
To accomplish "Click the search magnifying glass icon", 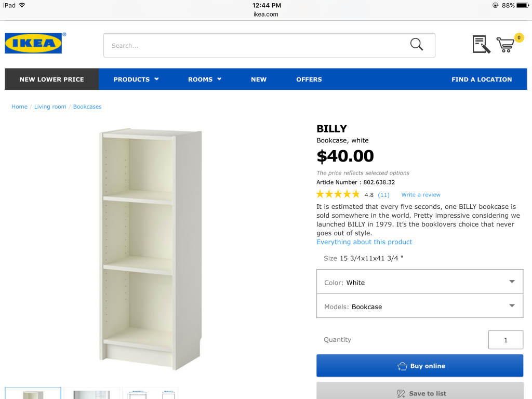I will pyautogui.click(x=416, y=44).
